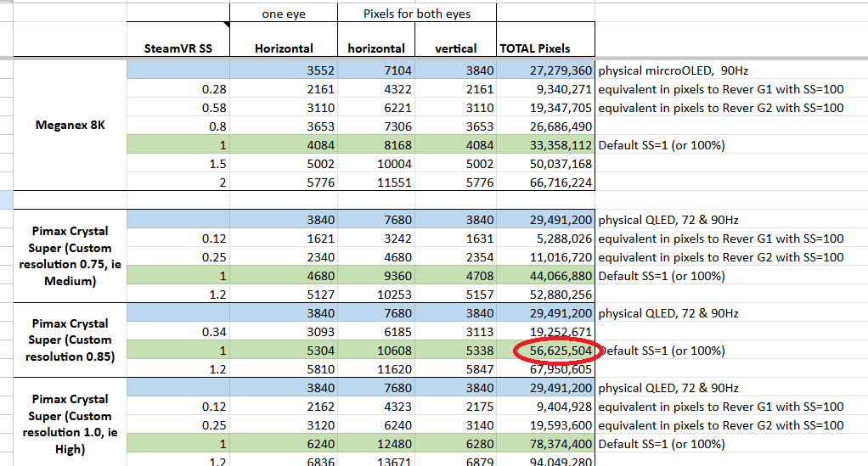
Task: Select the SS value 0.8 cell
Action: [178, 126]
